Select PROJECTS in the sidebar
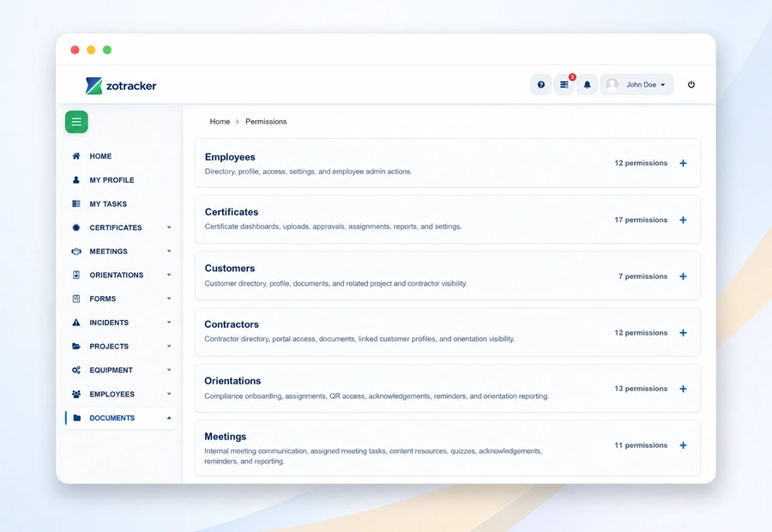 click(x=109, y=347)
